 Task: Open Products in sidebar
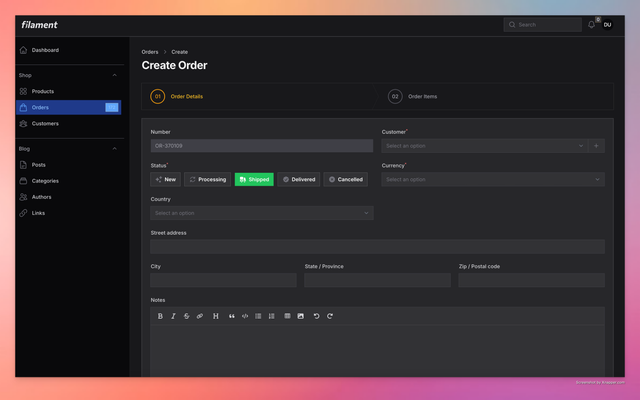point(69,91)
